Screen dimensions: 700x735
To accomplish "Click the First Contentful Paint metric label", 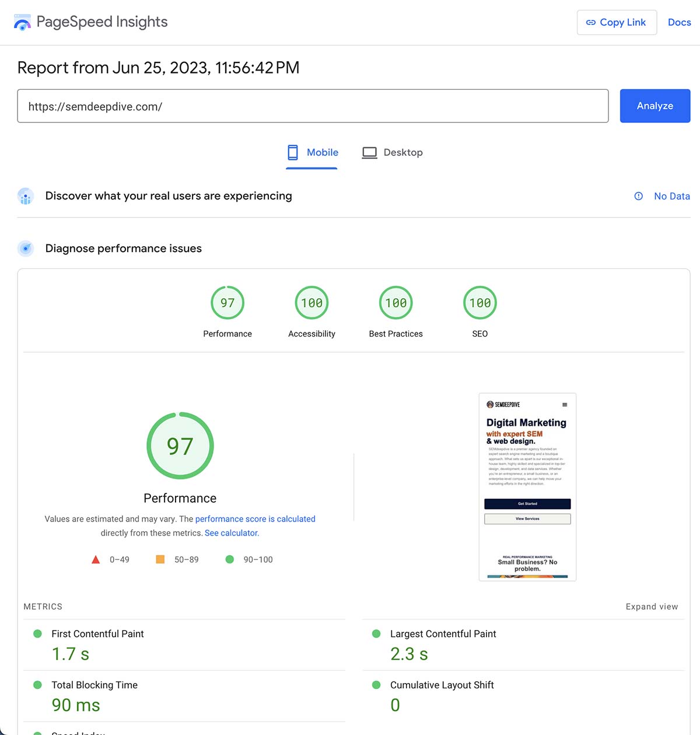I will pyautogui.click(x=97, y=634).
